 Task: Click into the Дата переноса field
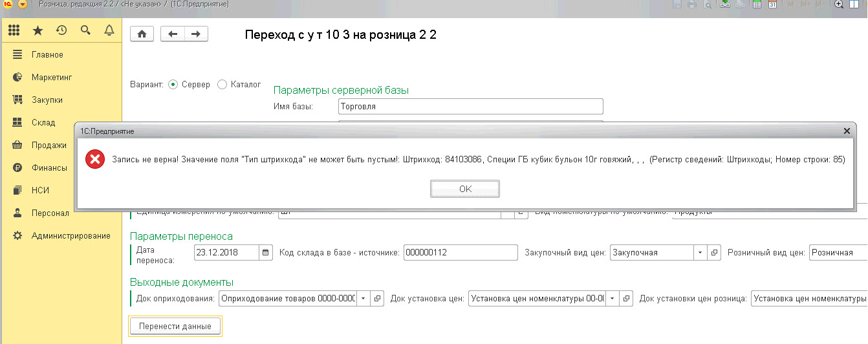[226, 253]
